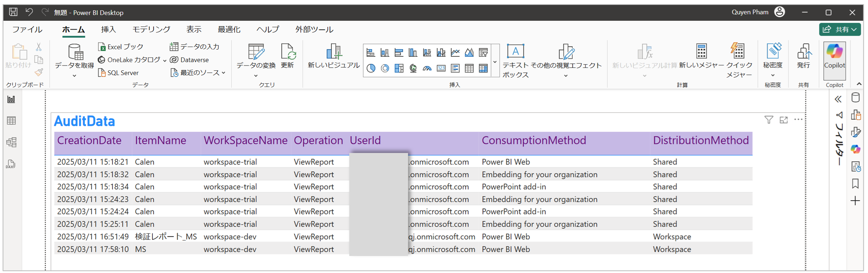Screen dimensions: 868x273
Task: Insert an area chart visual
Action: (469, 53)
